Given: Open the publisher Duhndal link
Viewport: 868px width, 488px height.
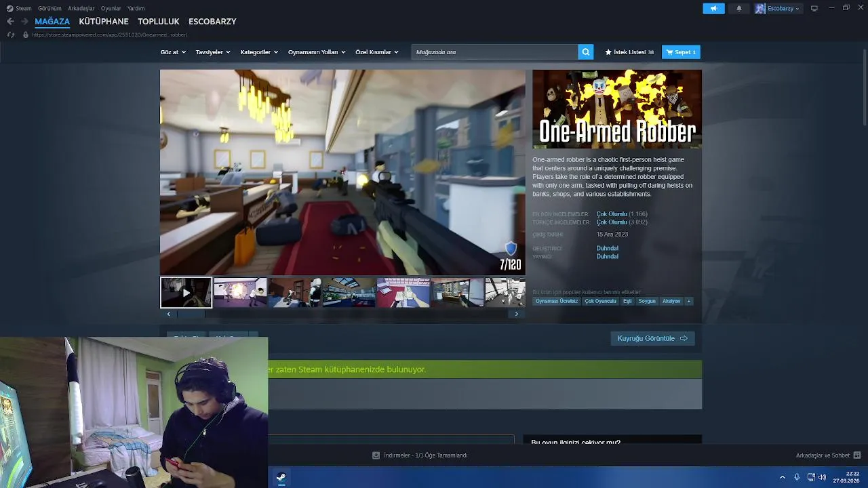Looking at the screenshot, I should click(x=607, y=256).
